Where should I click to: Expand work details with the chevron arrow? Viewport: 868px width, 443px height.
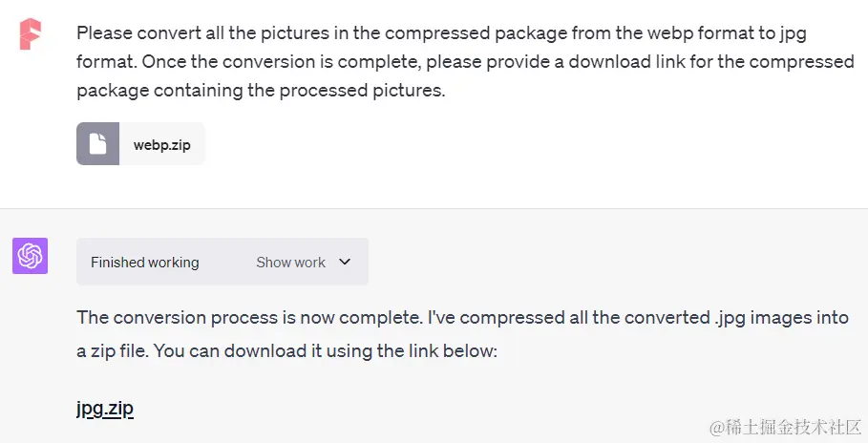[x=345, y=262]
